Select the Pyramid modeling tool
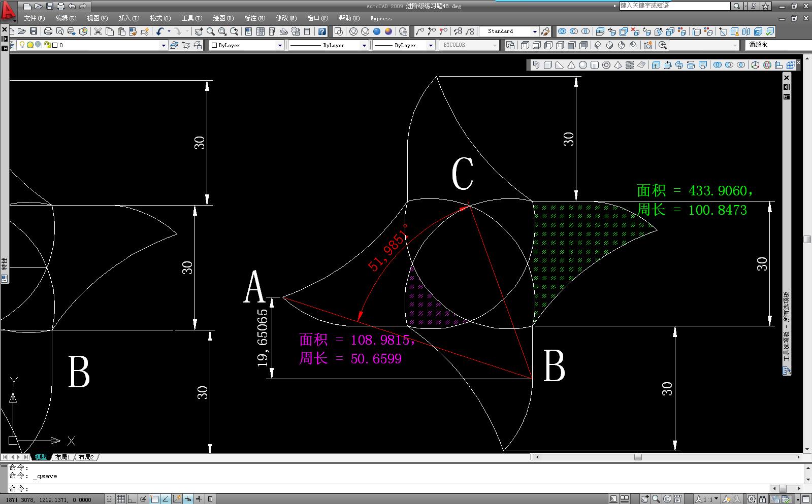The height and width of the screenshot is (504, 812). [618, 65]
